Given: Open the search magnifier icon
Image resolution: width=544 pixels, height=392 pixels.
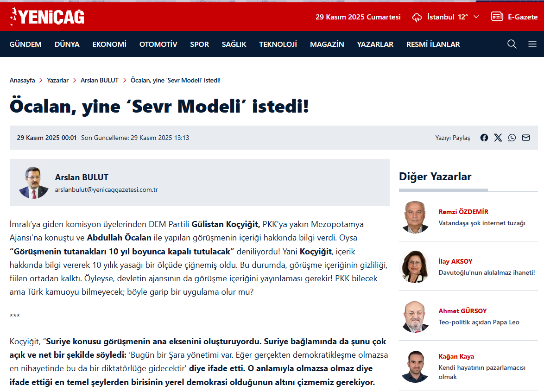Looking at the screenshot, I should tap(512, 44).
